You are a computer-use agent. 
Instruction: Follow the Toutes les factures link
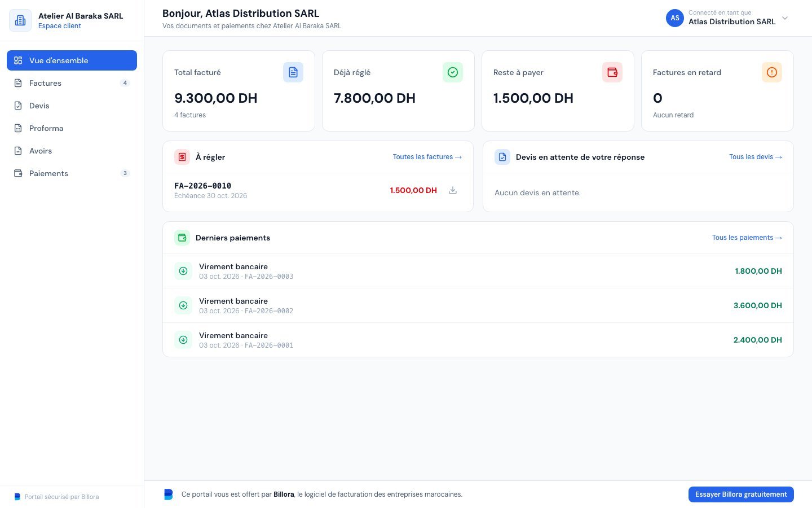pos(427,157)
